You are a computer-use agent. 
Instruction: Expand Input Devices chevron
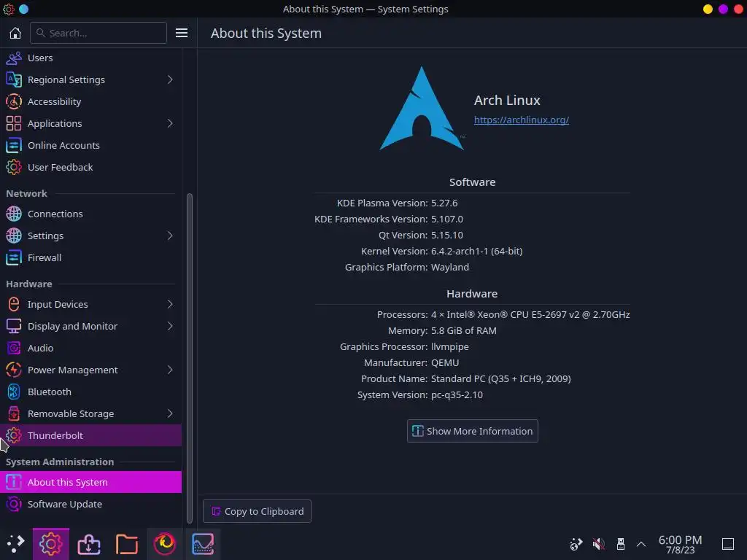(x=170, y=304)
